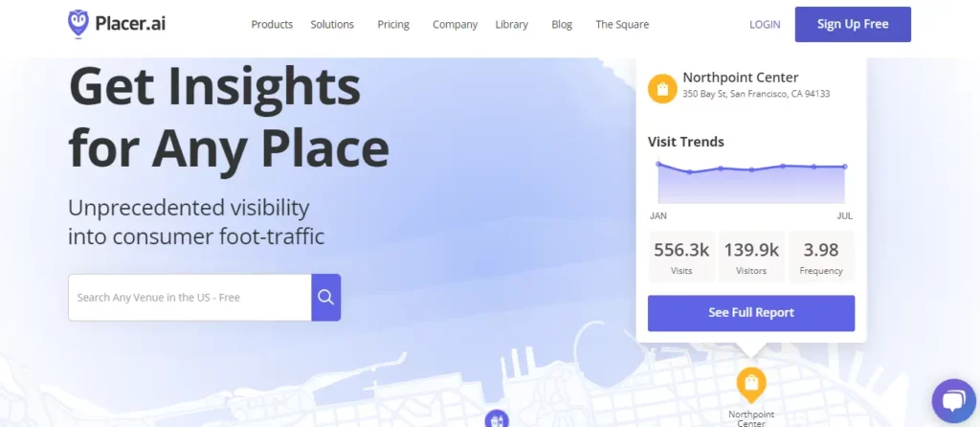Focus the Search Any Venue field
Viewport: 980px width, 427px height.
coord(189,297)
